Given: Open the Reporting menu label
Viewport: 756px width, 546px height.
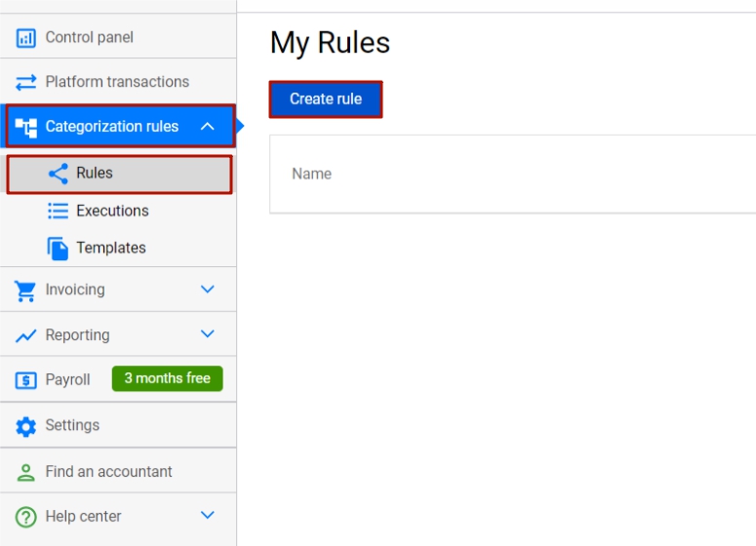Looking at the screenshot, I should (78, 334).
